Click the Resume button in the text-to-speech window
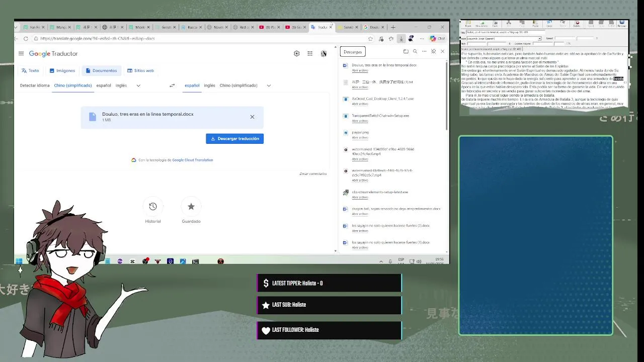This screenshot has width=644, height=362. point(622,24)
